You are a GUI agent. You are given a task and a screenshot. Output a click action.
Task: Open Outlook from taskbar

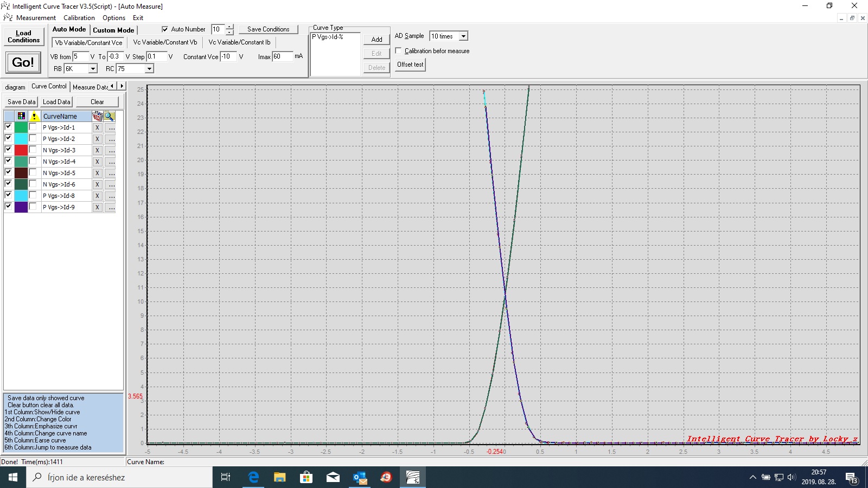(x=359, y=477)
